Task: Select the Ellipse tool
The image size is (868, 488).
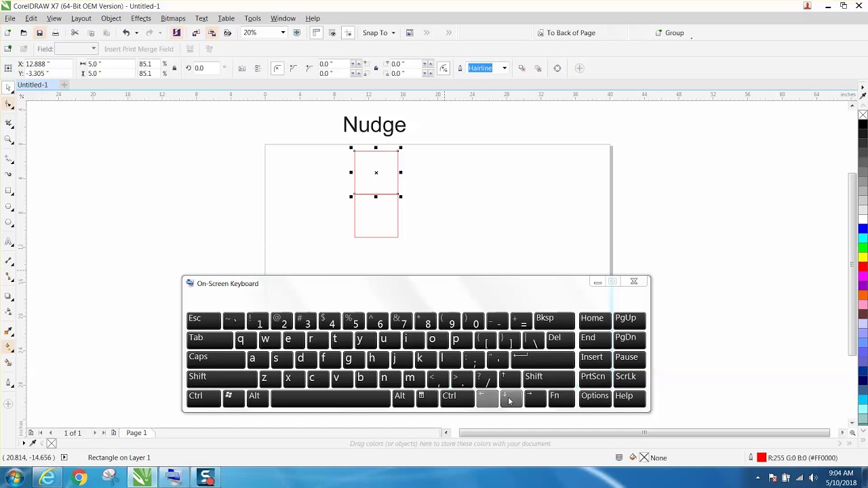Action: pos(8,207)
